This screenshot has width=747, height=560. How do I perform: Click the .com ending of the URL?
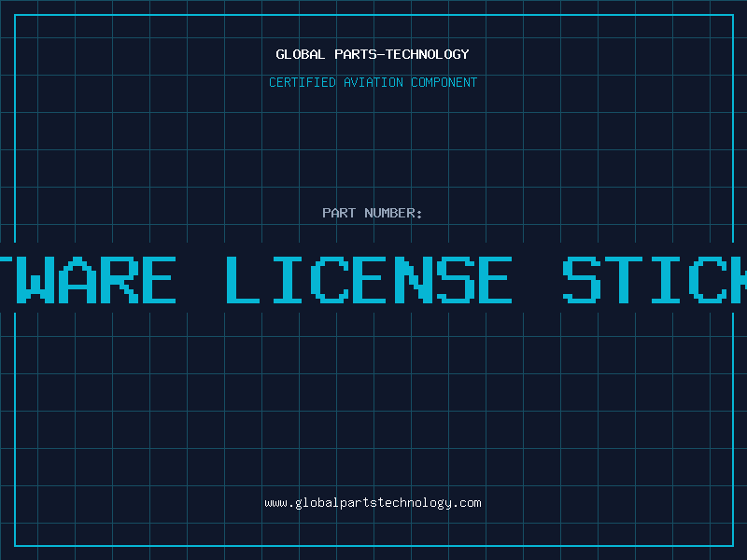point(467,503)
